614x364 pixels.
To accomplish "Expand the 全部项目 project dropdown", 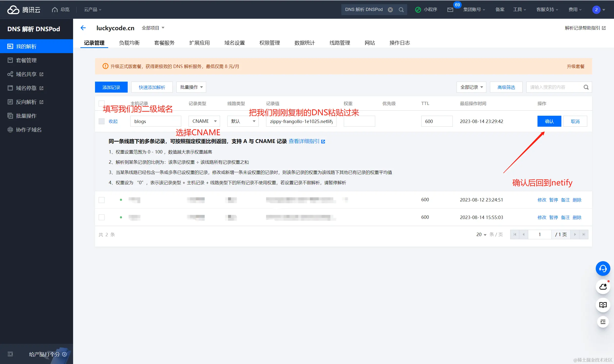I will [x=153, y=28].
